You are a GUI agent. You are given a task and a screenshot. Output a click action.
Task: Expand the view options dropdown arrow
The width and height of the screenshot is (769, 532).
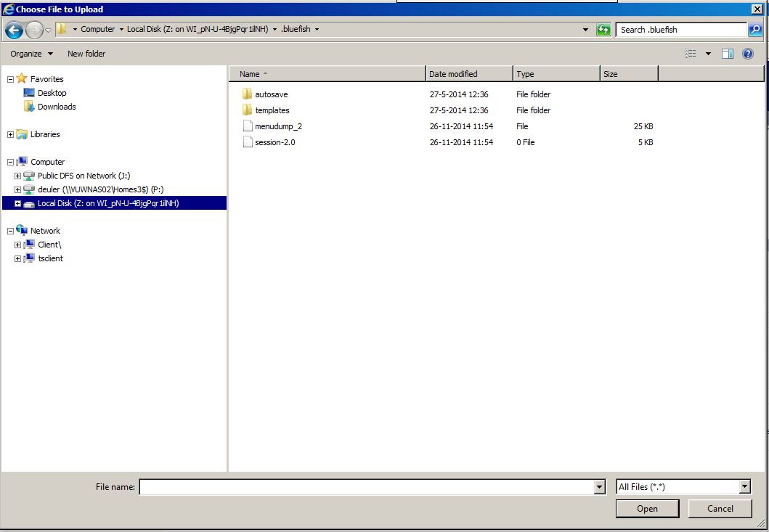(x=708, y=54)
